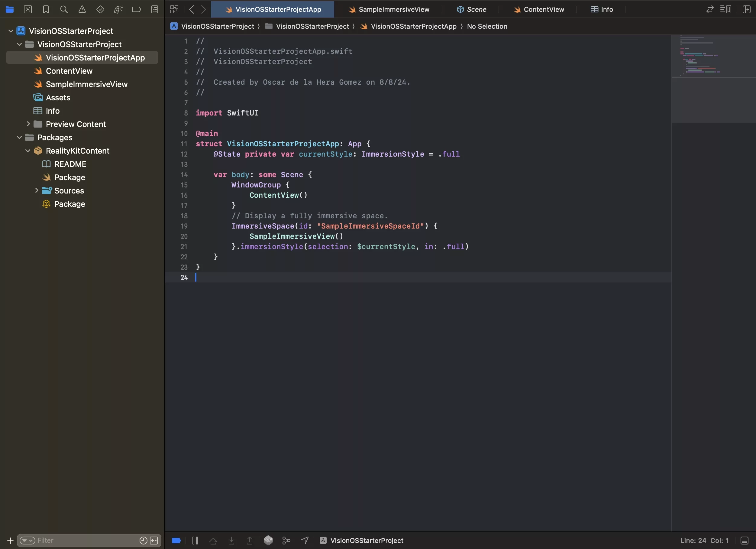
Task: Open the Breakpoint navigator icon
Action: 136,9
